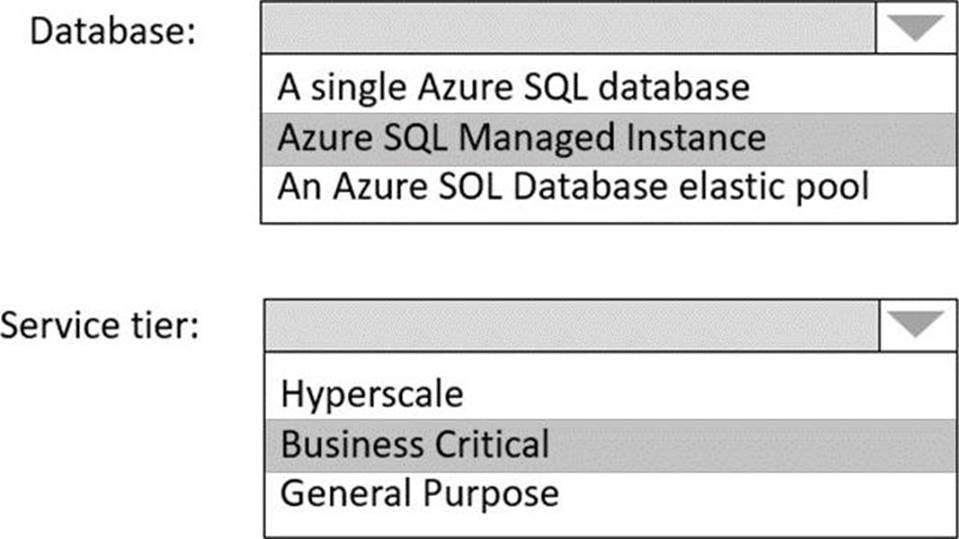Viewport: 959px width, 539px height.
Task: Click the highlighted entry in Service tier list
Action: tap(415, 443)
